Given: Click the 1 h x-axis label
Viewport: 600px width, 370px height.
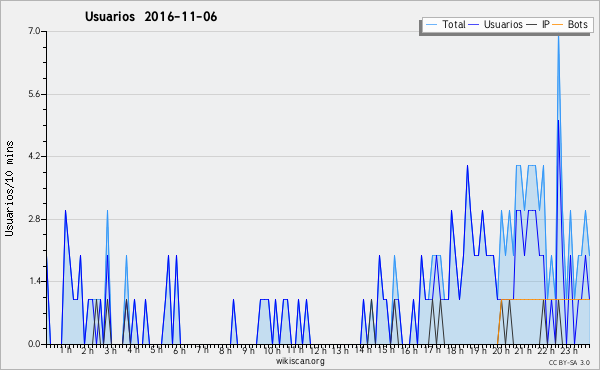Looking at the screenshot, I should click(65, 350).
